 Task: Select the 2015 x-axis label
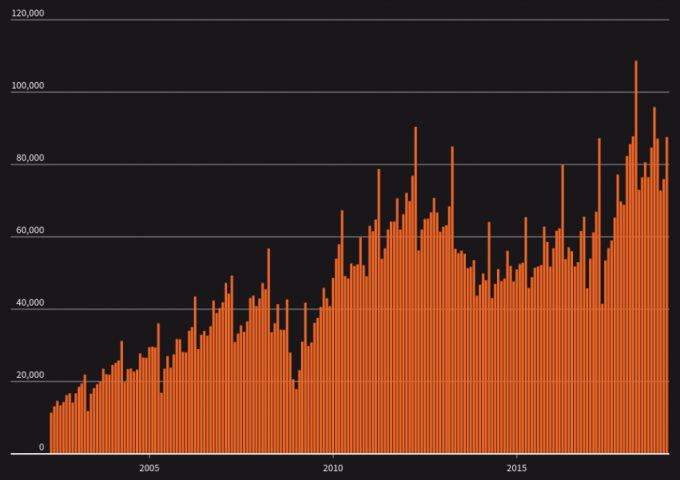pyautogui.click(x=517, y=468)
